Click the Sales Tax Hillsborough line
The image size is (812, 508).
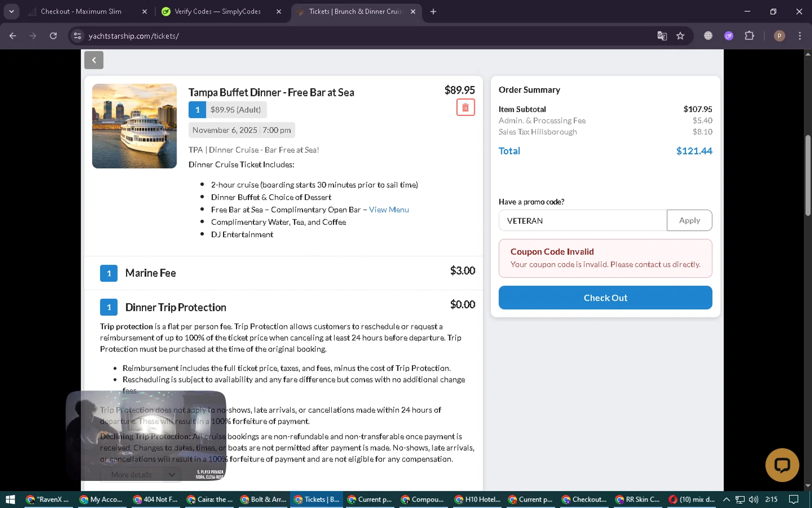tap(538, 132)
